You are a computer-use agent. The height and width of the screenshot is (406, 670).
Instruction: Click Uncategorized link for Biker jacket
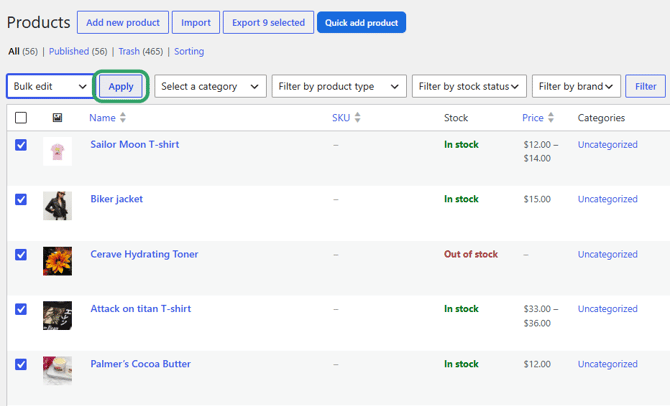[x=608, y=199]
